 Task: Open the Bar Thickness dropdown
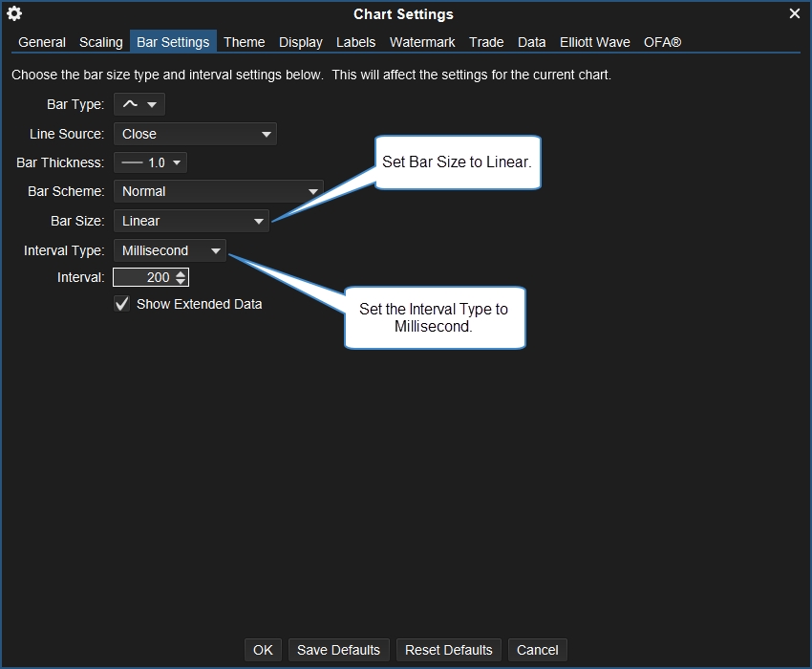coord(150,162)
